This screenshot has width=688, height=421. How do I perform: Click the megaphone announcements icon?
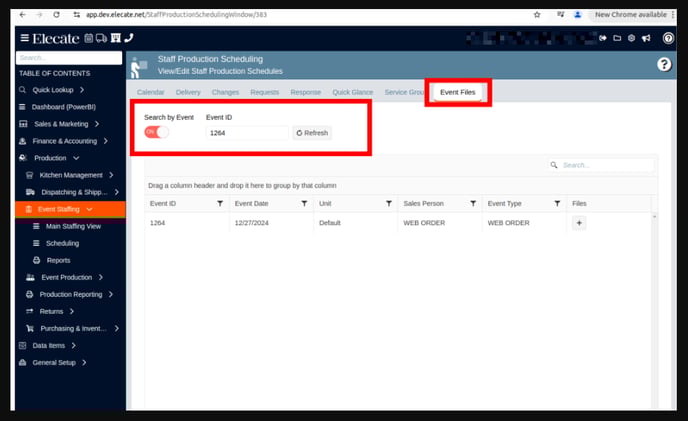646,38
